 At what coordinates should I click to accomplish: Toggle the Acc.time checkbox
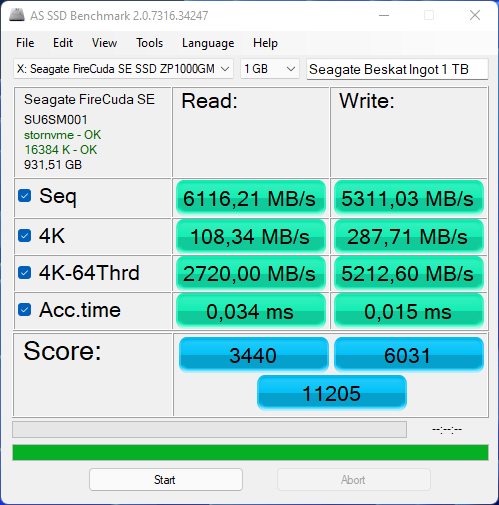tap(25, 310)
